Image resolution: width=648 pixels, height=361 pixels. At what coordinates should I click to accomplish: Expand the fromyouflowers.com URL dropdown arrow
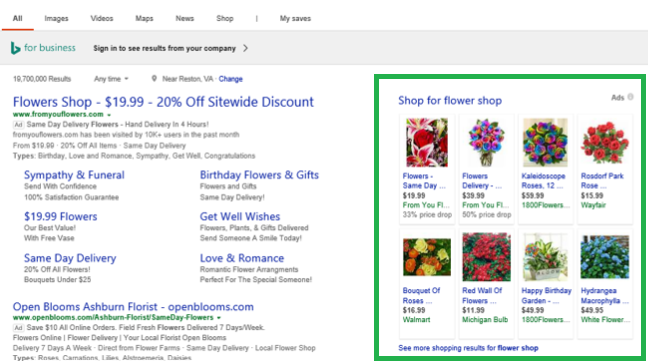click(109, 115)
